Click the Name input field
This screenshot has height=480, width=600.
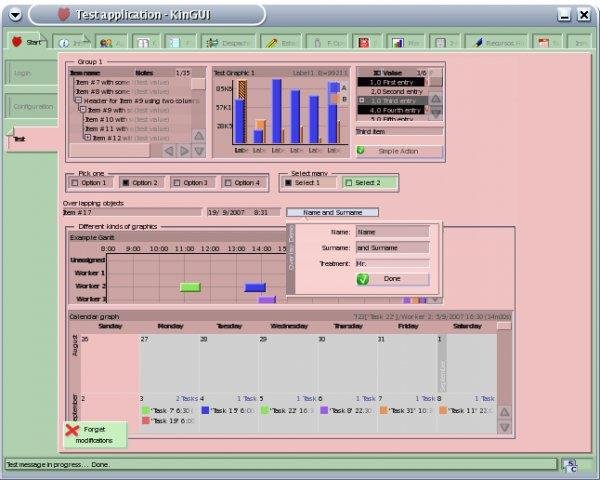tap(393, 232)
